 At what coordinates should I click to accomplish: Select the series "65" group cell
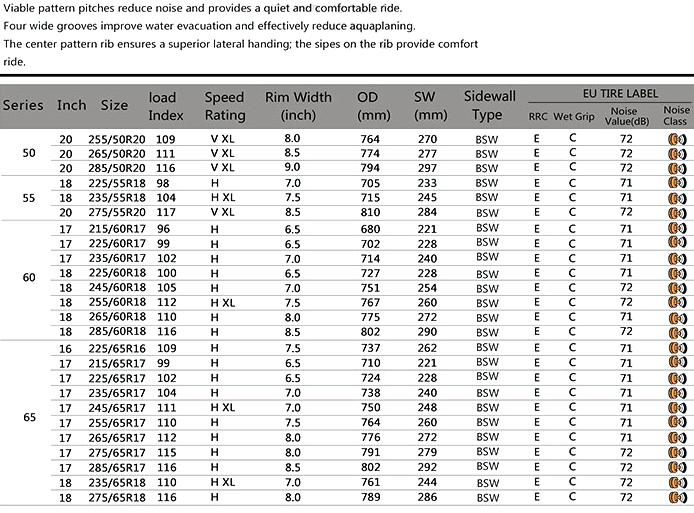(x=29, y=417)
